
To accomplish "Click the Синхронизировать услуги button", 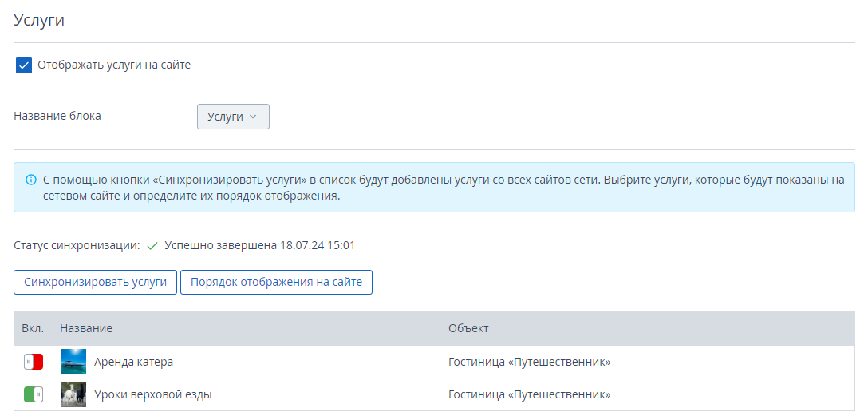I will coord(95,282).
